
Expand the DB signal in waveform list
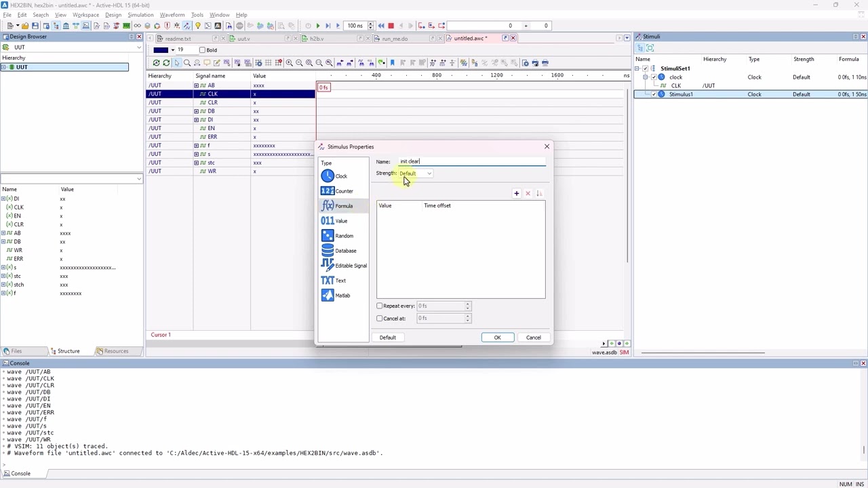197,111
